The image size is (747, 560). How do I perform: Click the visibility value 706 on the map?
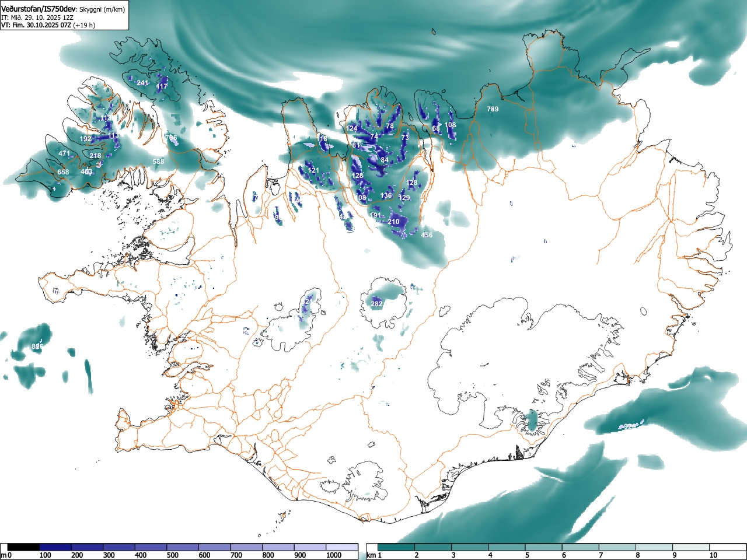[171, 138]
